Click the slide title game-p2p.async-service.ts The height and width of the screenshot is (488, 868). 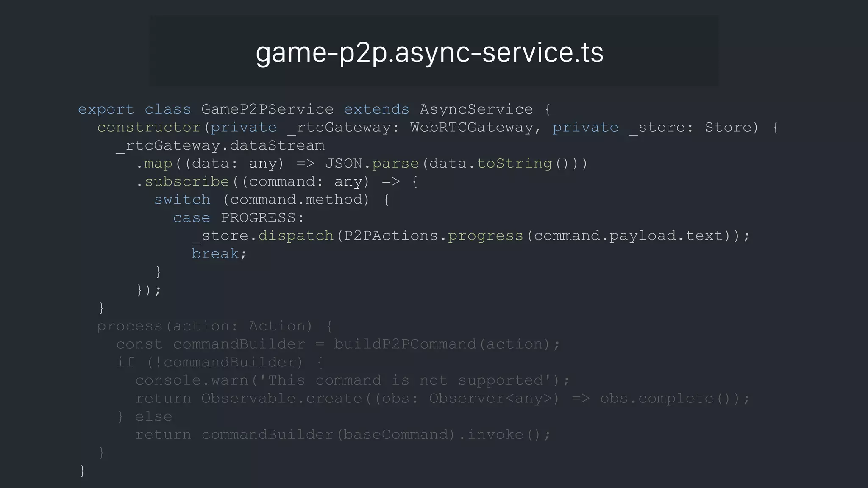[x=429, y=52]
